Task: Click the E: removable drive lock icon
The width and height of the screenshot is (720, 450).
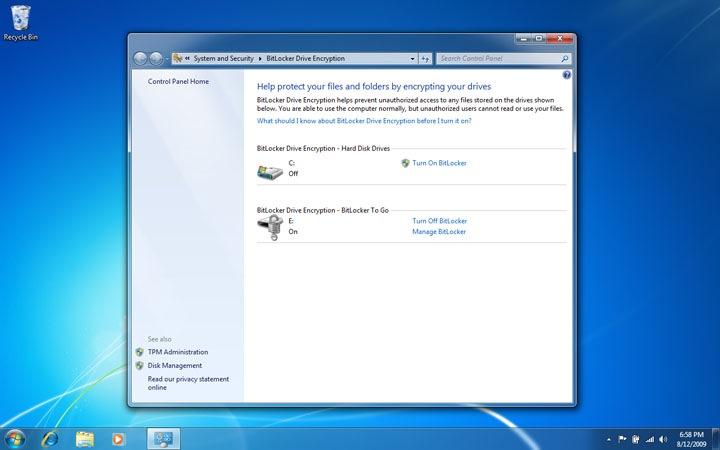Action: 270,228
